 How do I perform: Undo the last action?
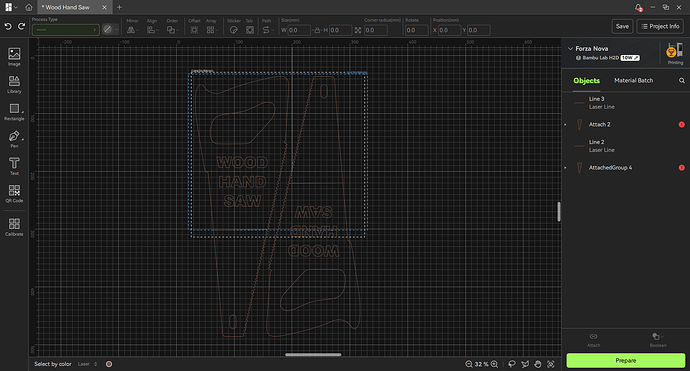coord(8,26)
